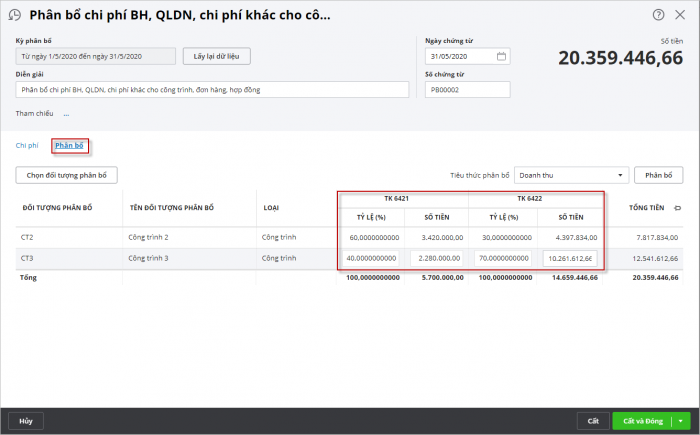Click the Hủy button

click(25, 421)
